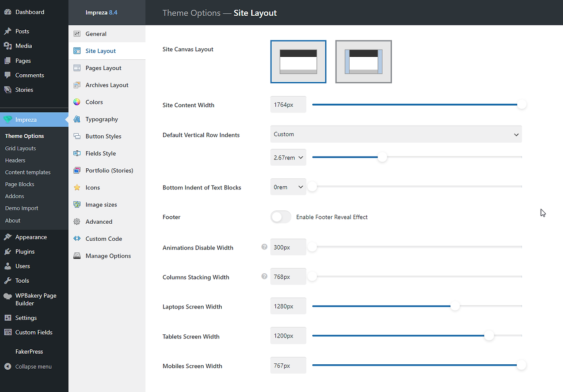
Task: Open the Site Layout tab
Action: (x=107, y=51)
